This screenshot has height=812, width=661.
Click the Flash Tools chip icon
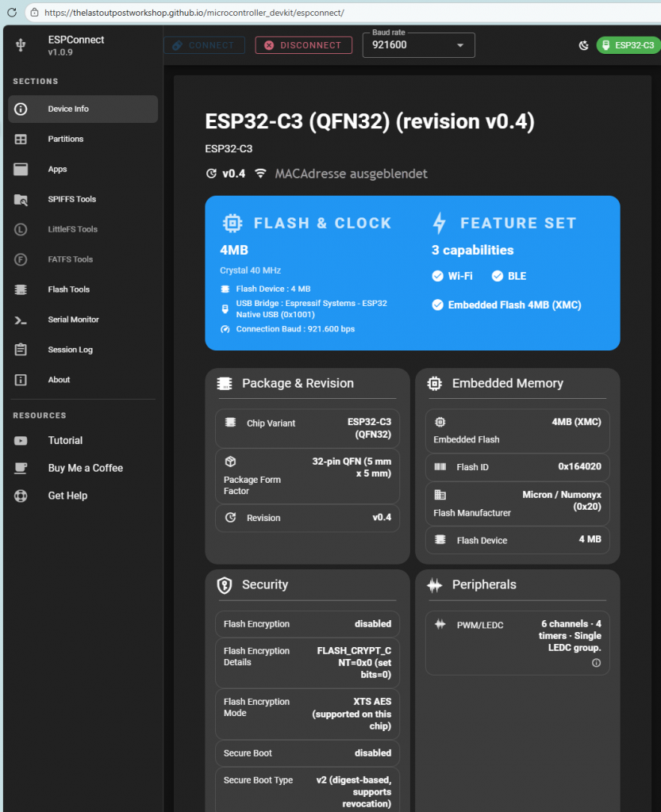tap(21, 290)
